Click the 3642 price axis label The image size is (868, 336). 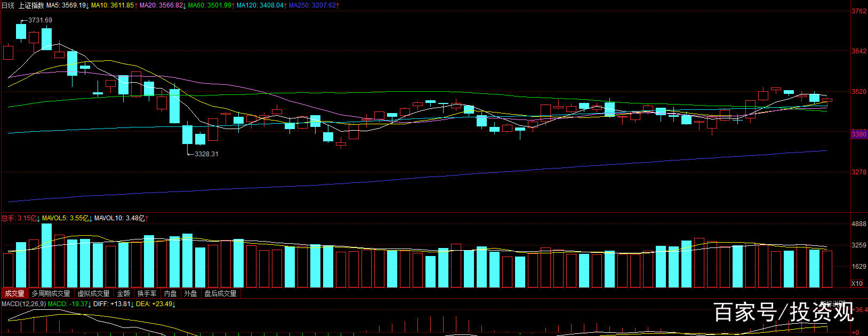[x=859, y=51]
